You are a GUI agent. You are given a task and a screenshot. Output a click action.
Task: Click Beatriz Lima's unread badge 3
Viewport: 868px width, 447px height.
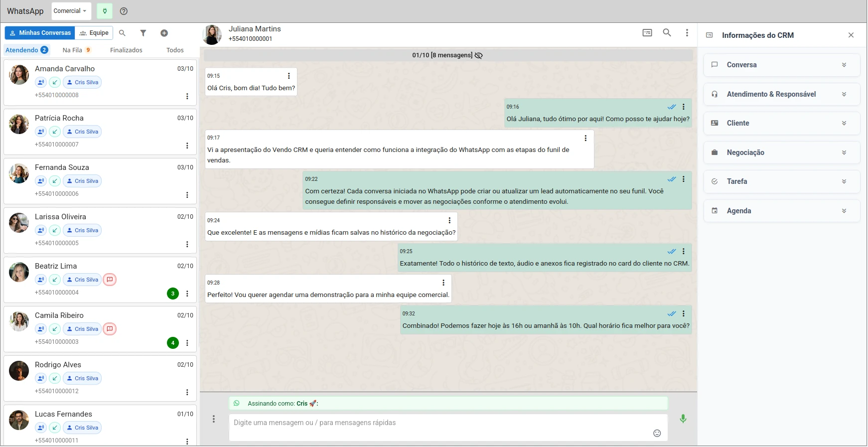click(173, 294)
